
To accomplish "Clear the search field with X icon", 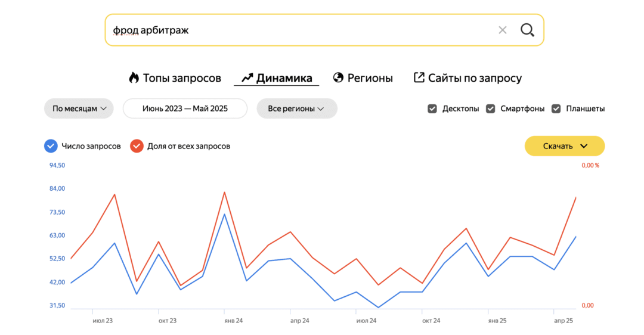I will click(x=503, y=30).
